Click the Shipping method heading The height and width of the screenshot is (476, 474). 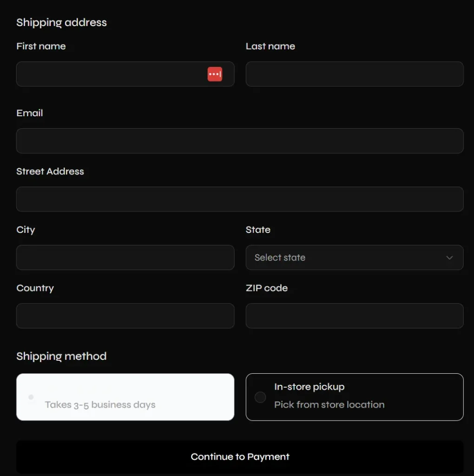click(61, 356)
